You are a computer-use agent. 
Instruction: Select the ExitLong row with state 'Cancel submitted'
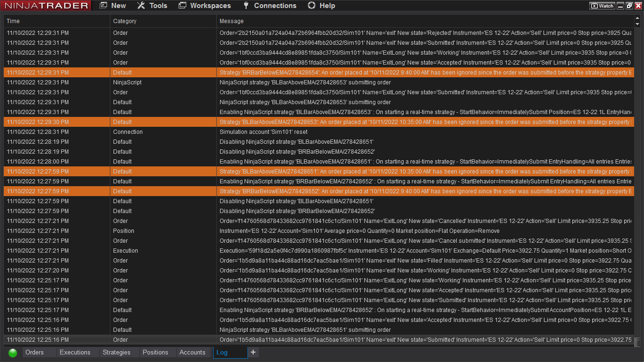[319, 241]
